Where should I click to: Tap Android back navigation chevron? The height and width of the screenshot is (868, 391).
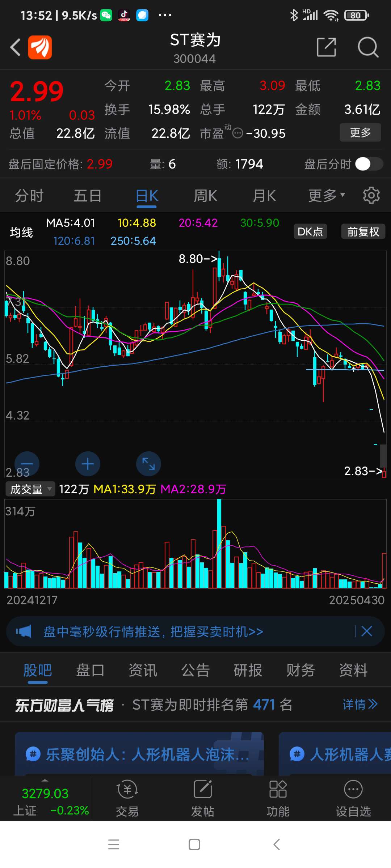click(277, 844)
